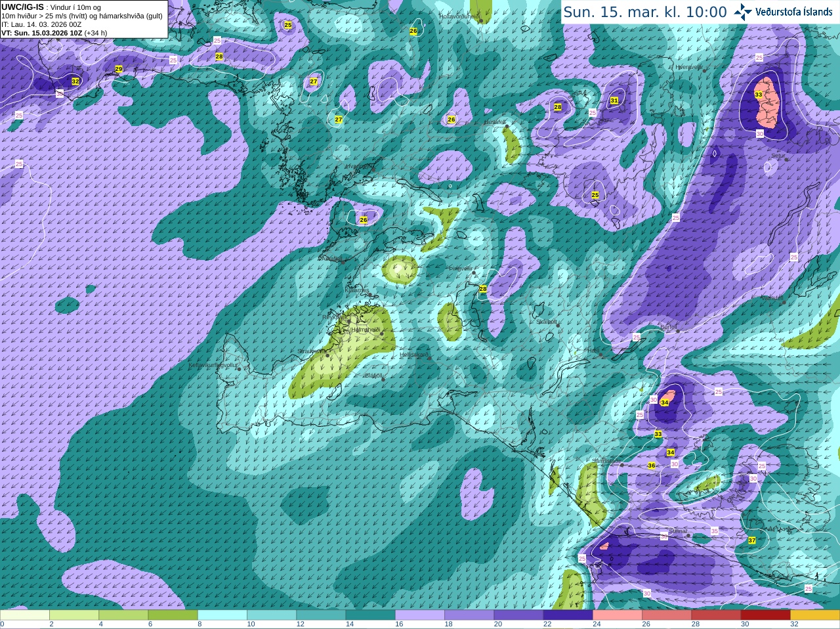Click the Steinar station label
This screenshot has width=840, height=629.
(678, 531)
